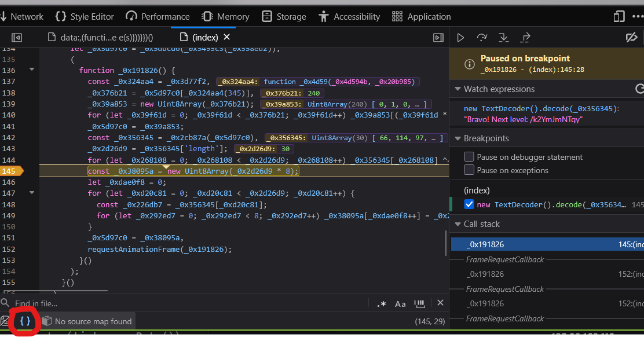Enable Pause on debugger statement checkbox
Image resolution: width=644 pixels, height=337 pixels.
(469, 157)
